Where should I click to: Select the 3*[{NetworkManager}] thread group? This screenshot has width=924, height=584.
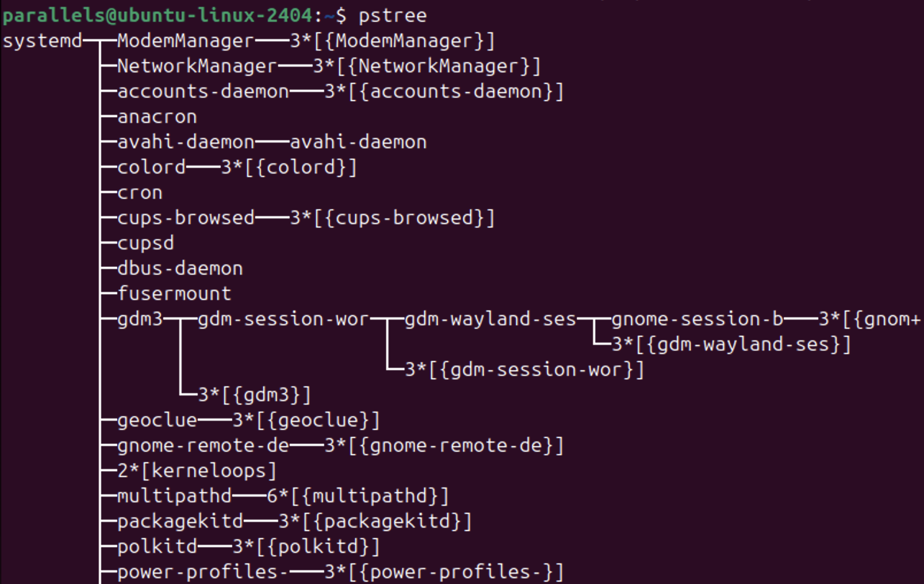coord(427,67)
